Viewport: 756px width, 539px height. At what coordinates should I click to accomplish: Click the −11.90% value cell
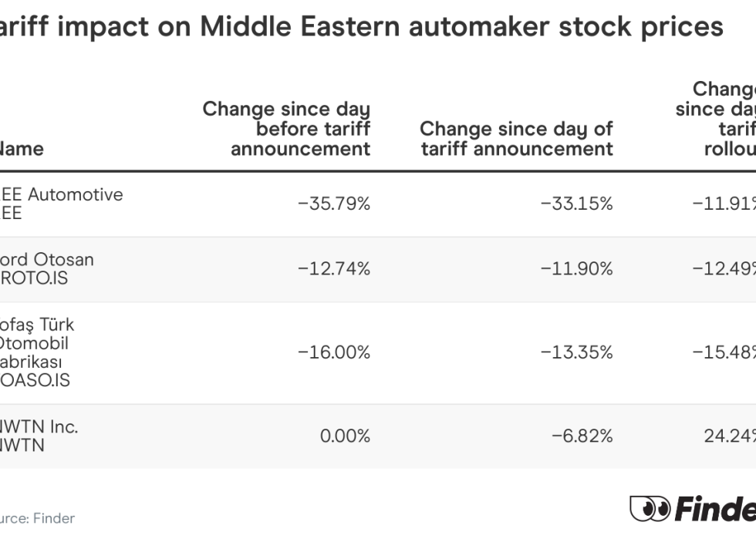click(576, 268)
